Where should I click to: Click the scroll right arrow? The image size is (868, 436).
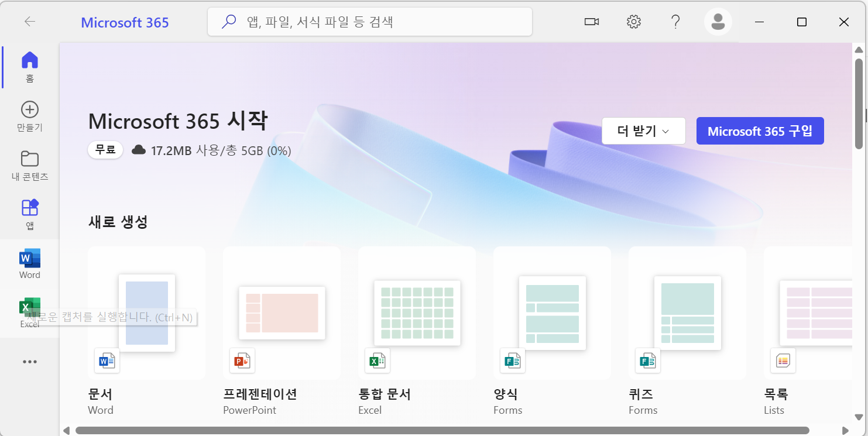[x=845, y=431]
